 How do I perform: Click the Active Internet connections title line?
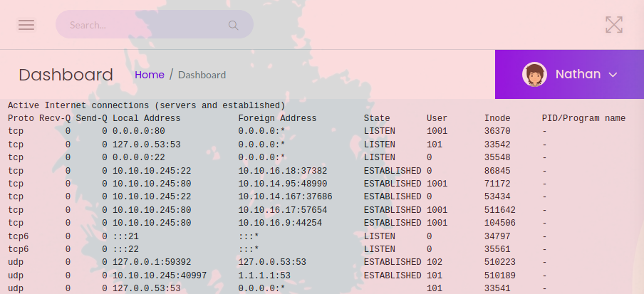146,105
